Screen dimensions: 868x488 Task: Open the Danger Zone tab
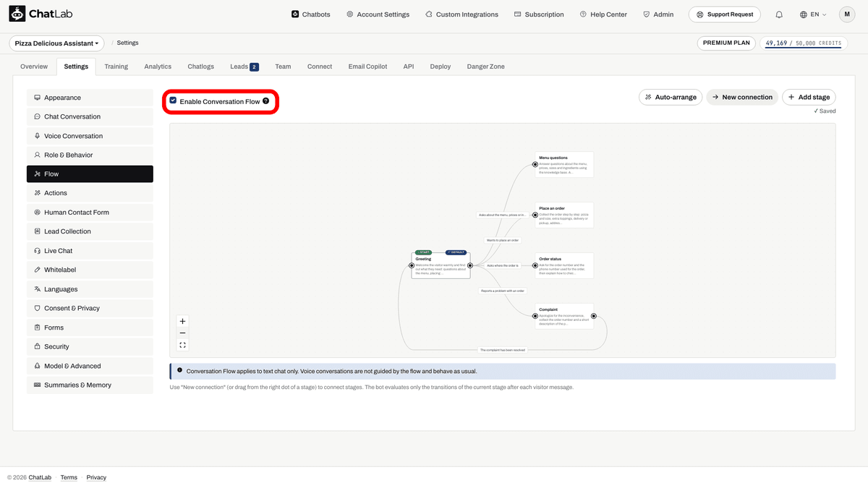tap(486, 67)
